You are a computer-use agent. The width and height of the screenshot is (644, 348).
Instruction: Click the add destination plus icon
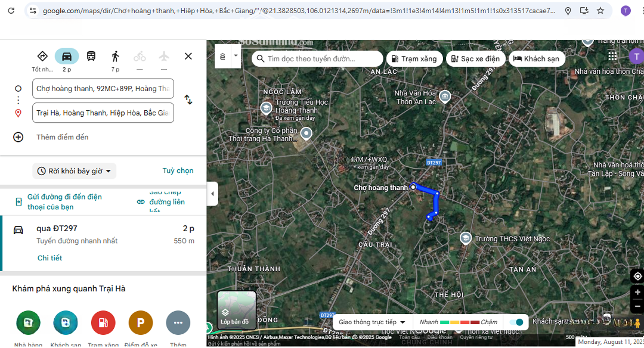click(x=18, y=137)
